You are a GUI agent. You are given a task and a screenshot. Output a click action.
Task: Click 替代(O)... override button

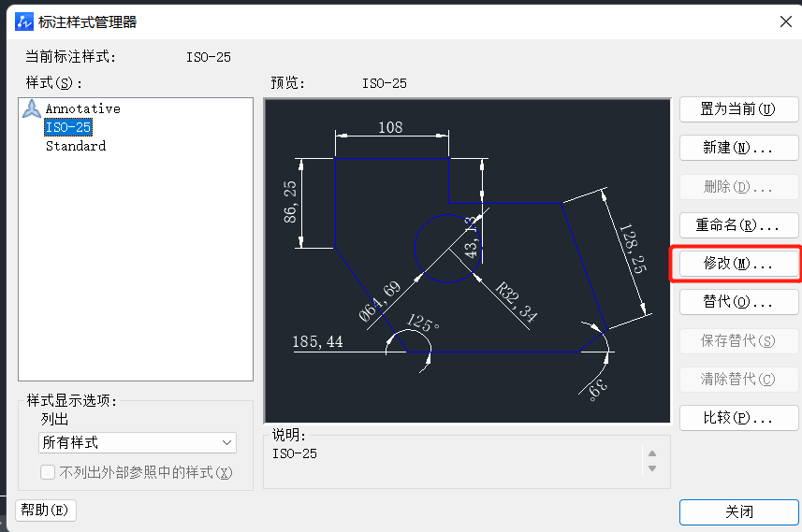[738, 302]
